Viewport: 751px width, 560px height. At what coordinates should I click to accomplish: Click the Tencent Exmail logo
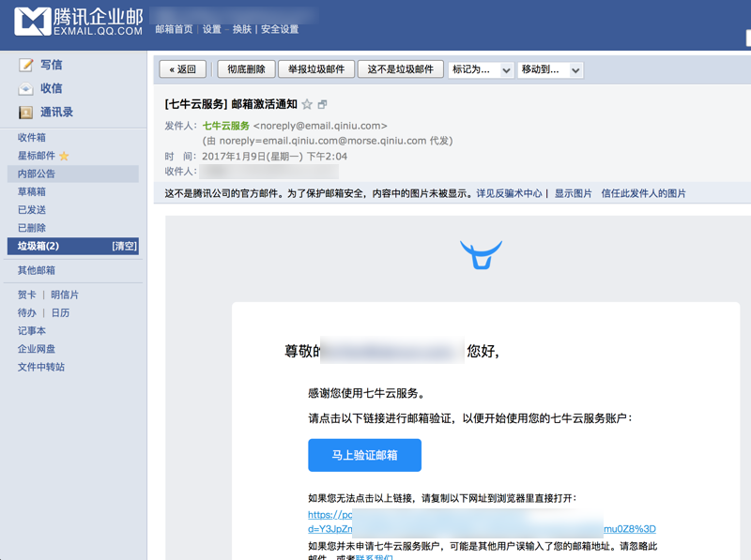pyautogui.click(x=79, y=22)
